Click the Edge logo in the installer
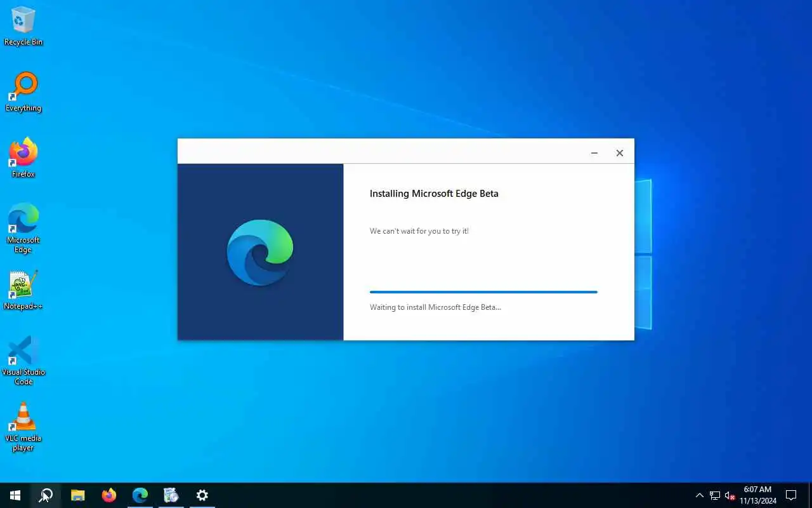The width and height of the screenshot is (812, 508). (260, 252)
